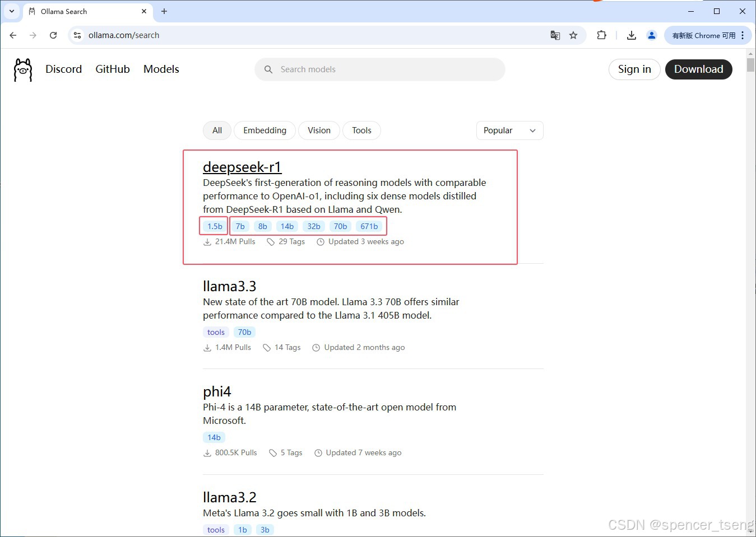Viewport: 756px width, 537px height.
Task: Click the browser forward arrow
Action: click(33, 35)
